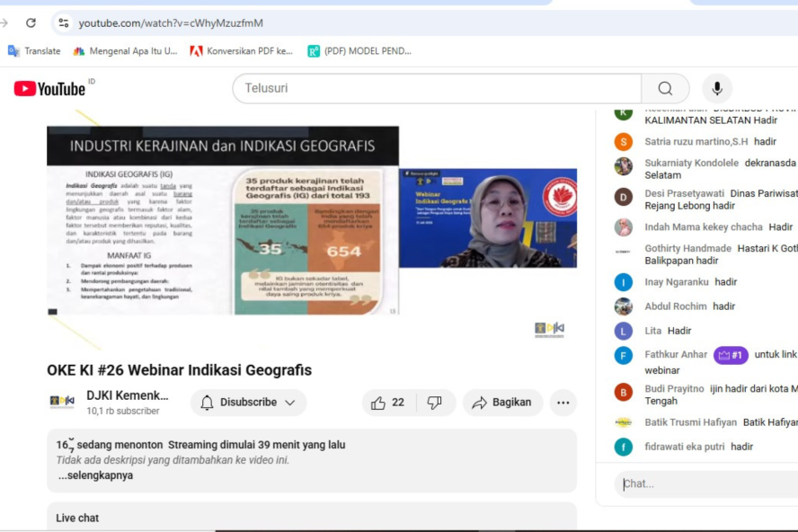Expand description via ...selengkapnya
This screenshot has width=798, height=532.
click(95, 475)
